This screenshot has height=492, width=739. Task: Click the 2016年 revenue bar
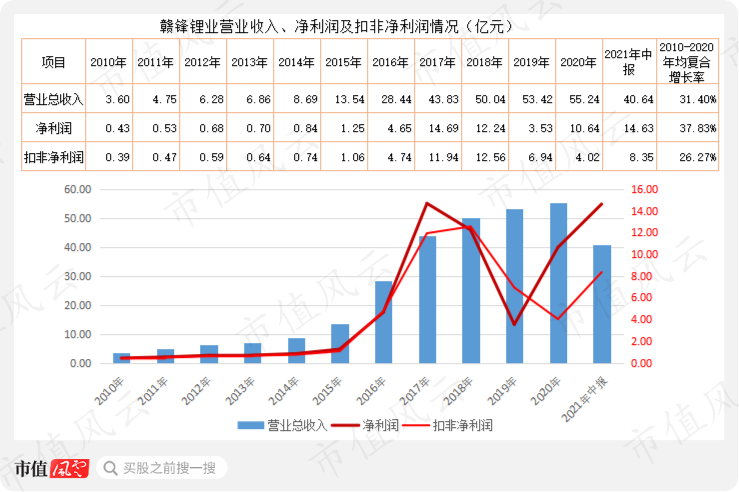[384, 322]
